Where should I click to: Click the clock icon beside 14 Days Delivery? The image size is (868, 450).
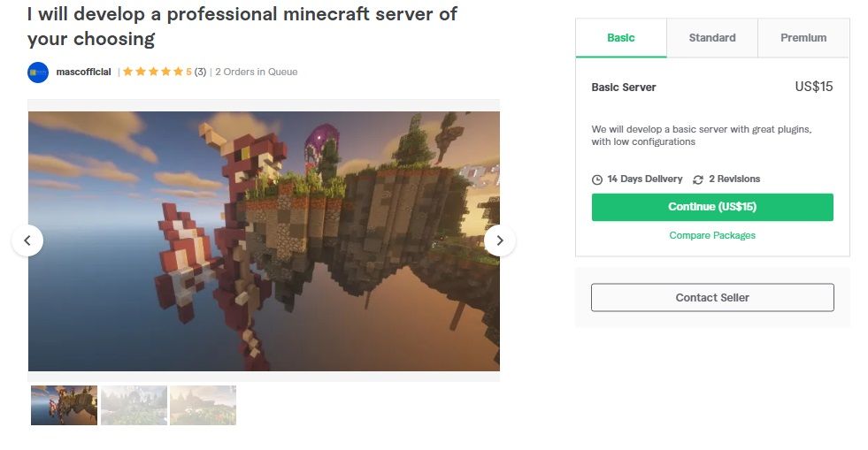596,179
